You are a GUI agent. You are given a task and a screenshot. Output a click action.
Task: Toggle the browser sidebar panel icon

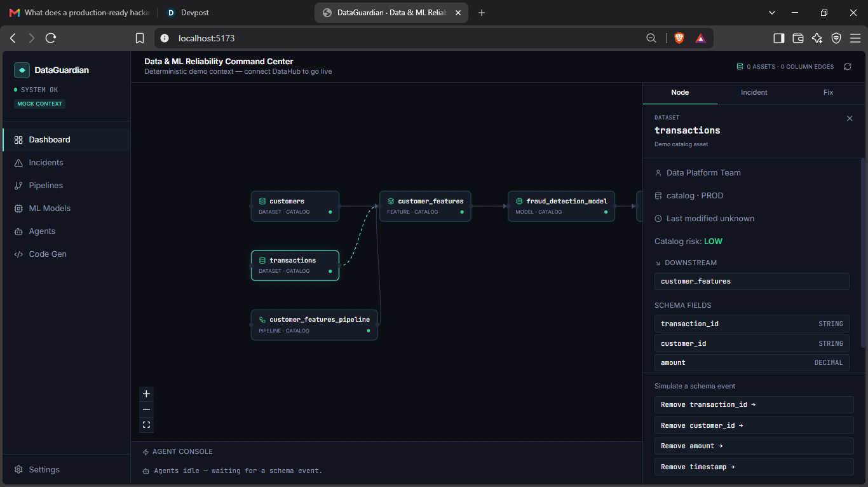pos(778,38)
